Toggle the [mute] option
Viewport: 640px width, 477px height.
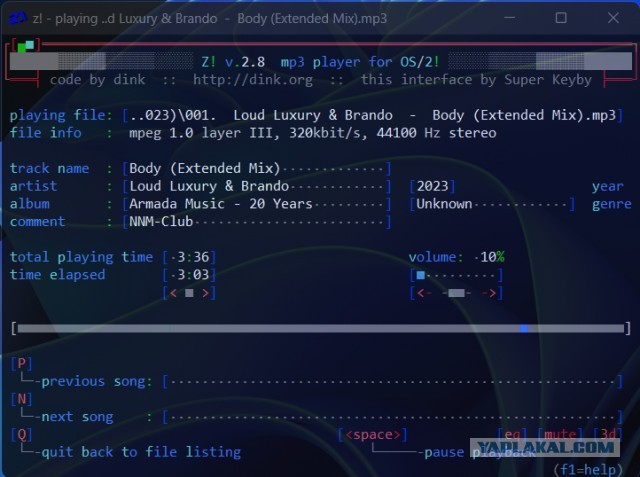click(560, 434)
